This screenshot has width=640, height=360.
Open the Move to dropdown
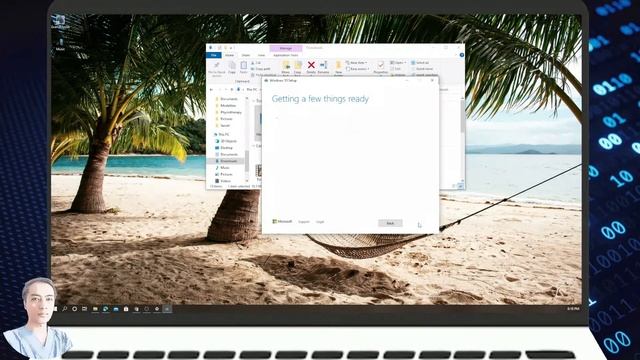tap(286, 68)
